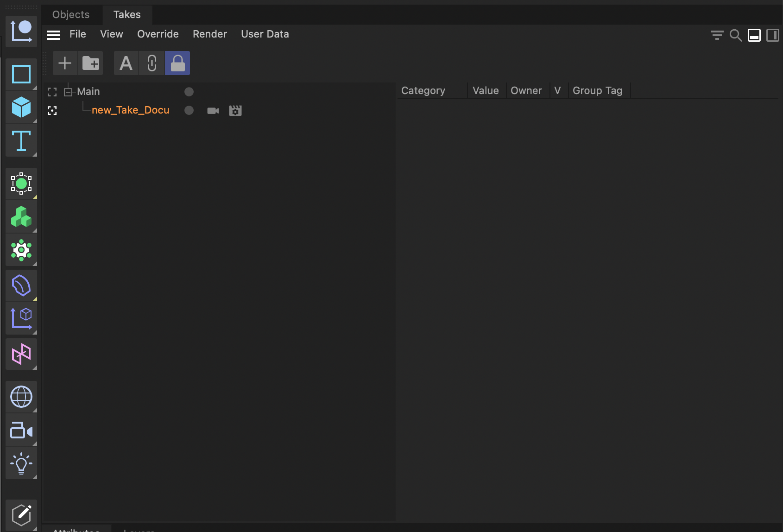
Task: Open the Render menu
Action: (209, 34)
